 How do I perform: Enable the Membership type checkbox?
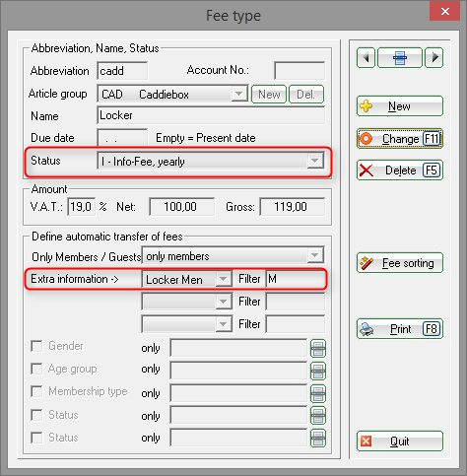36,391
